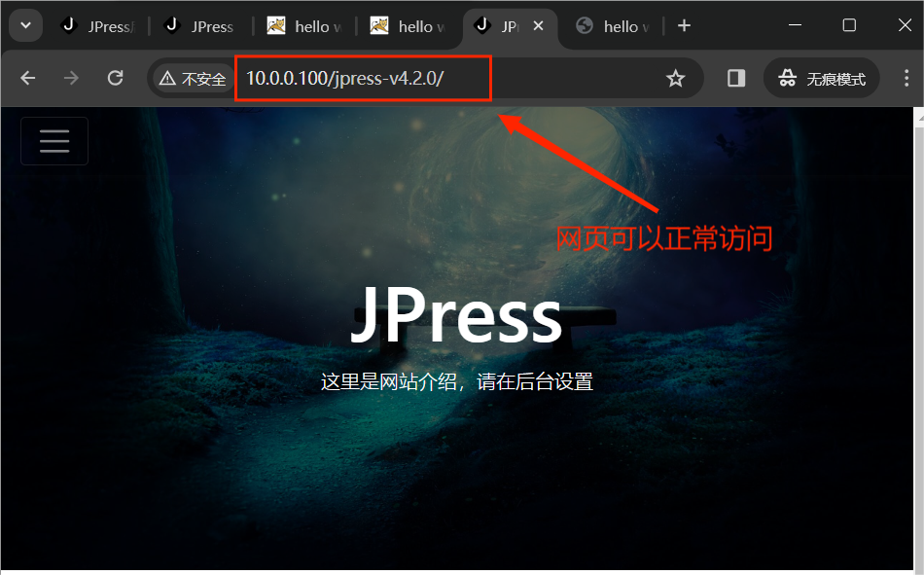
Task: Switch to the first JPress tab
Action: point(98,26)
